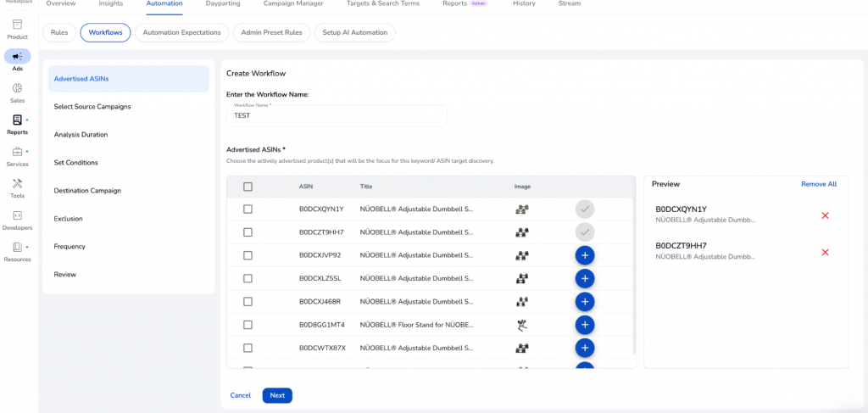Click product image for B0DCXQYN1Y
Image resolution: width=868 pixels, height=413 pixels.
pyautogui.click(x=522, y=209)
